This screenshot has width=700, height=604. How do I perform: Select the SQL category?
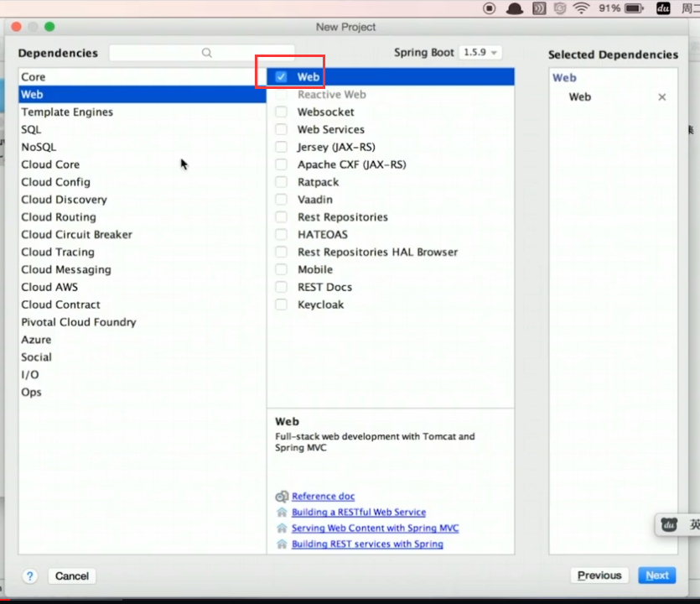point(143,129)
